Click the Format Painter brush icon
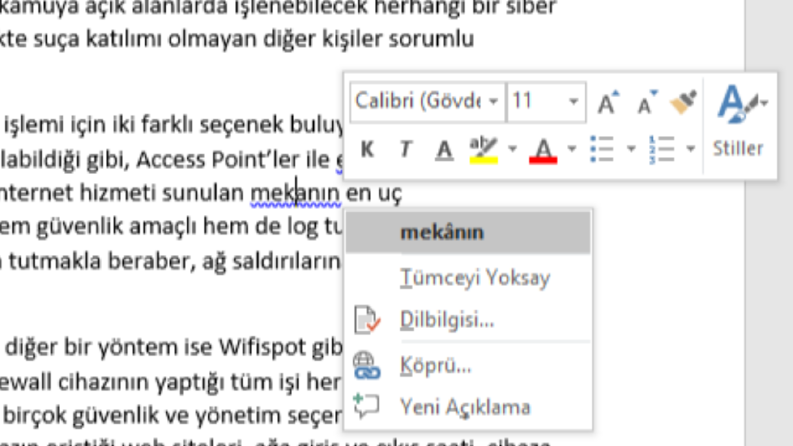 (683, 102)
